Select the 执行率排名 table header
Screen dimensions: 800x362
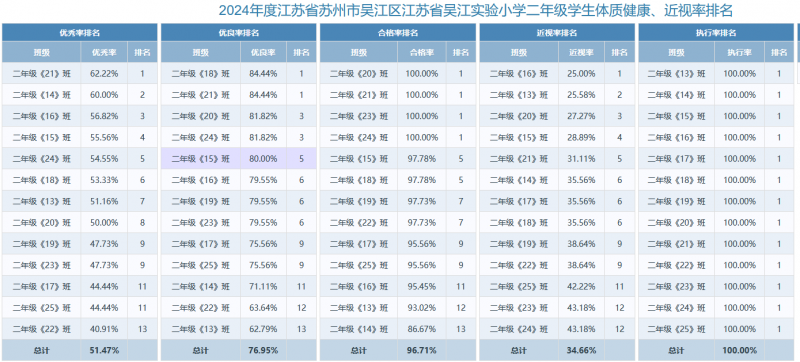click(716, 33)
